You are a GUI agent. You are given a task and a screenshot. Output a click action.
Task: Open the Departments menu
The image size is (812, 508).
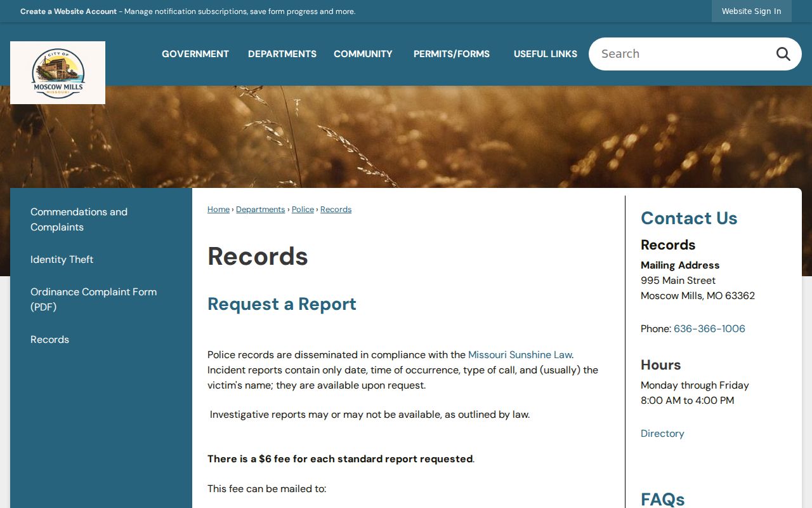point(282,54)
